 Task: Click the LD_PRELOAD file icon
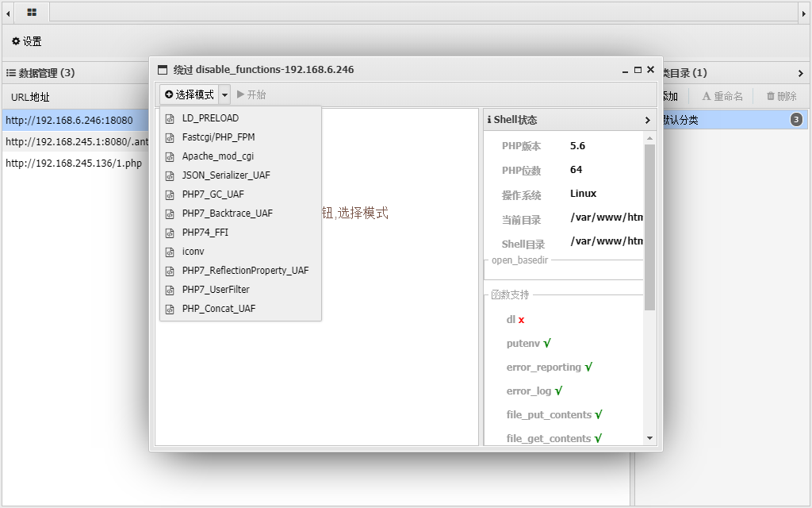click(x=170, y=118)
